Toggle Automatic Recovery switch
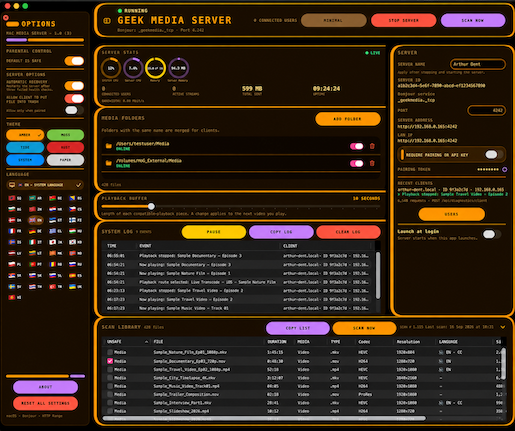 click(x=74, y=86)
